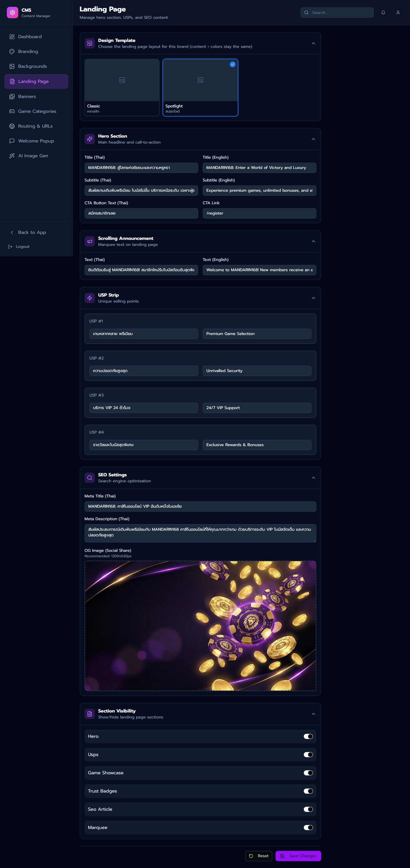Viewport: 410px width, 868px height.
Task: Select the Spotlight design template
Action: 200,88
